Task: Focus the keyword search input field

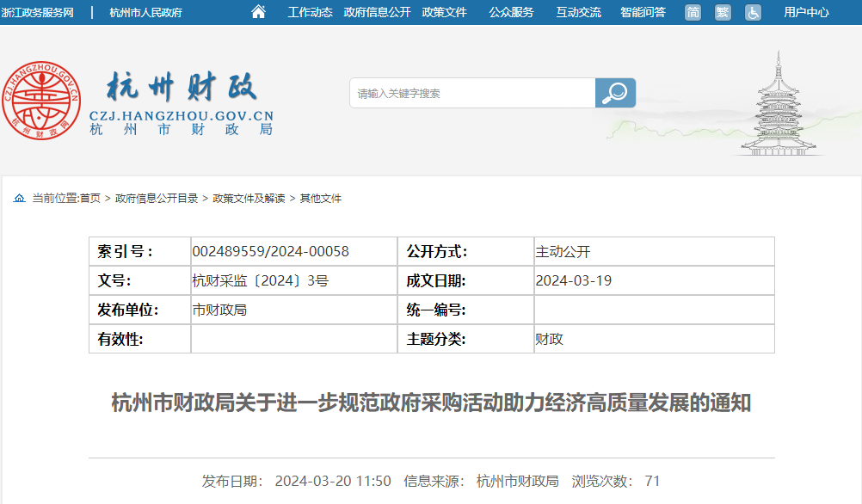Action: click(x=473, y=93)
